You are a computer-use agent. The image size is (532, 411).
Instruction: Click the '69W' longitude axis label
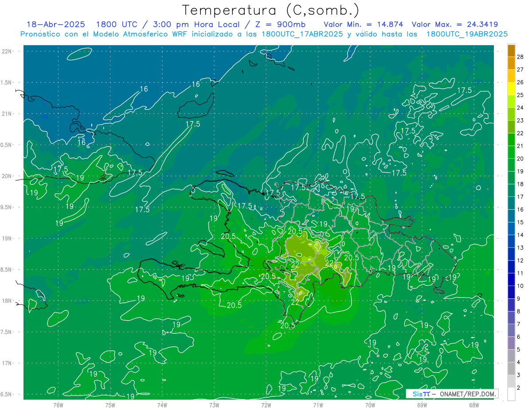tap(422, 405)
